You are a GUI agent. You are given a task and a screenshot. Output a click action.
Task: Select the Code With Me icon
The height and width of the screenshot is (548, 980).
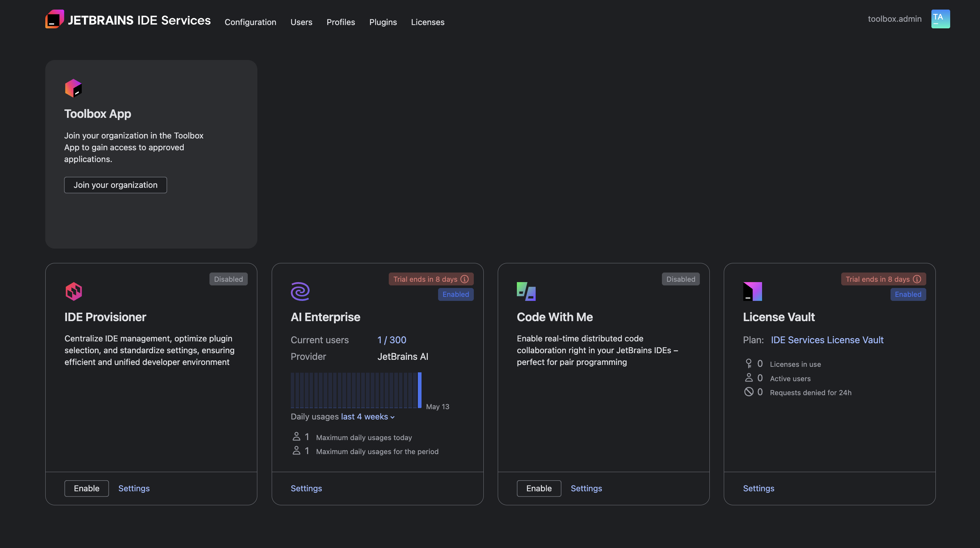526,291
